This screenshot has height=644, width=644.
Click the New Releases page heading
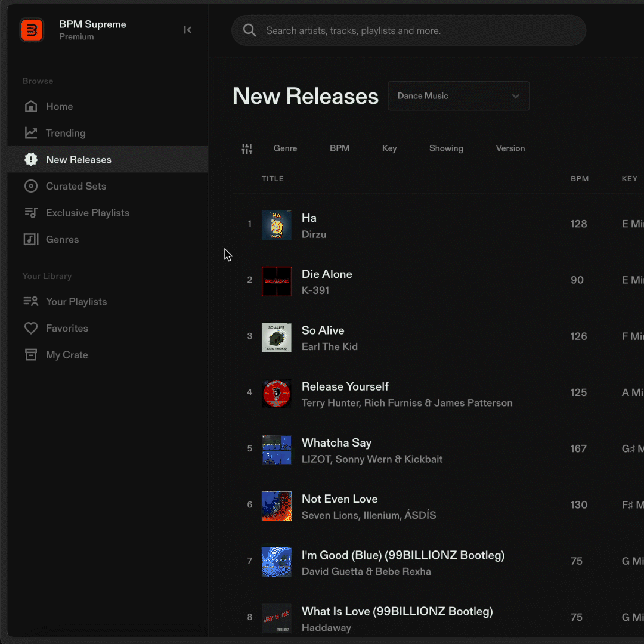click(305, 96)
